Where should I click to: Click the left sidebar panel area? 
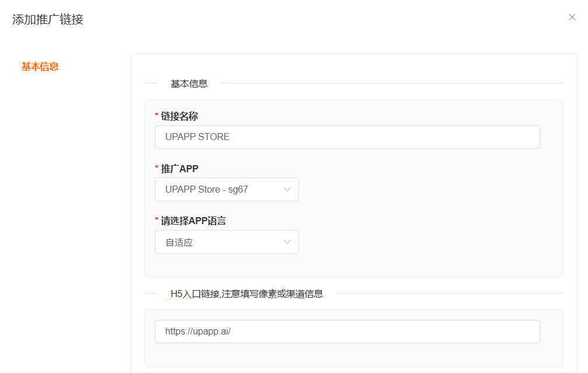[x=64, y=204]
